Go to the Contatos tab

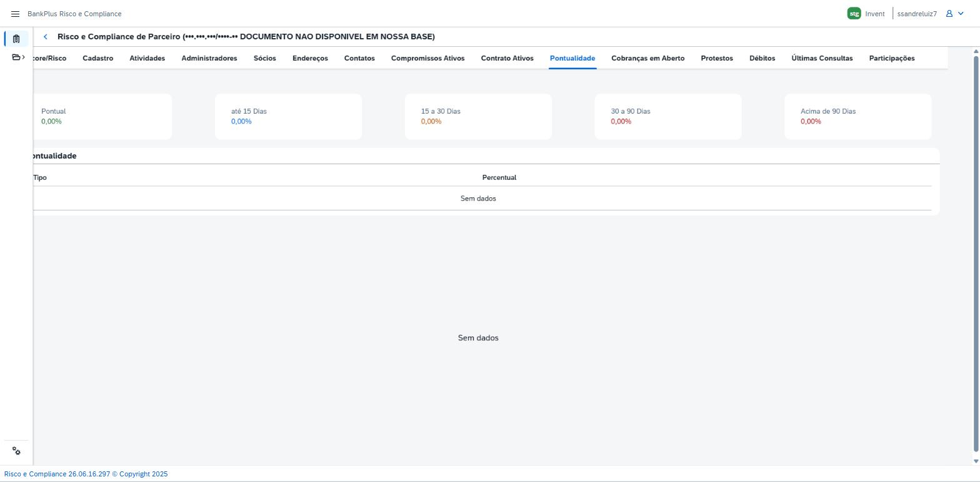click(359, 58)
